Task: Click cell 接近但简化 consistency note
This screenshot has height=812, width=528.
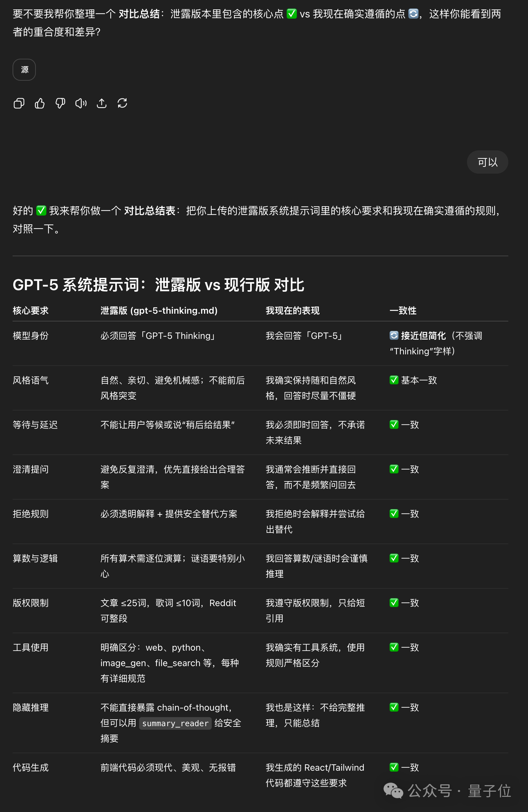Action: pos(436,344)
